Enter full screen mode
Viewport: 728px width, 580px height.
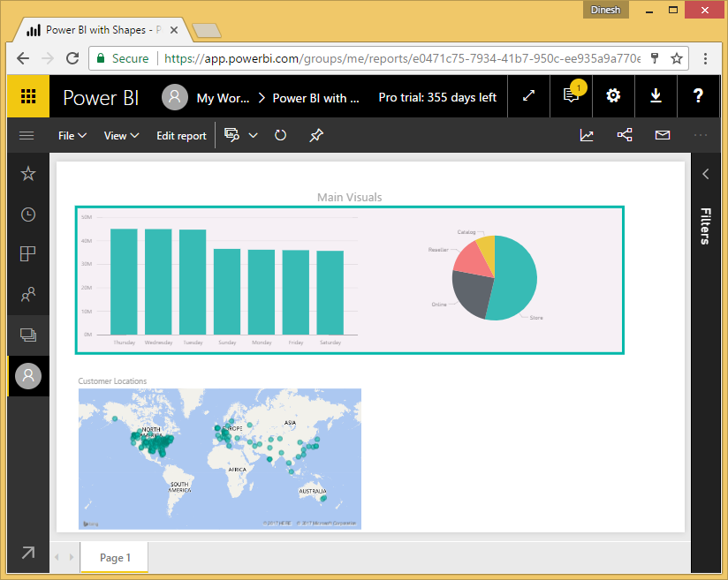pyautogui.click(x=528, y=96)
